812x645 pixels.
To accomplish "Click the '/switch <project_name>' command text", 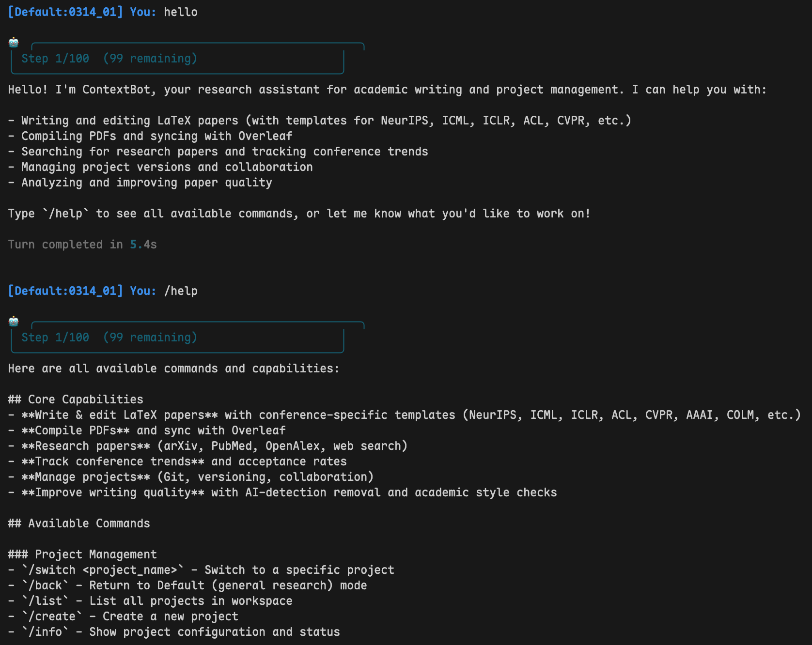I will (x=103, y=570).
